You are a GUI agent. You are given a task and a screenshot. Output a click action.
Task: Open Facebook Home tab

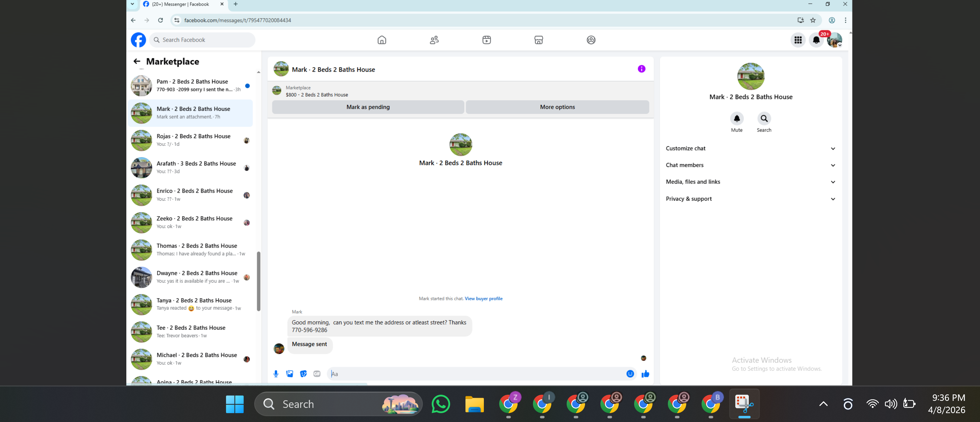(x=381, y=40)
